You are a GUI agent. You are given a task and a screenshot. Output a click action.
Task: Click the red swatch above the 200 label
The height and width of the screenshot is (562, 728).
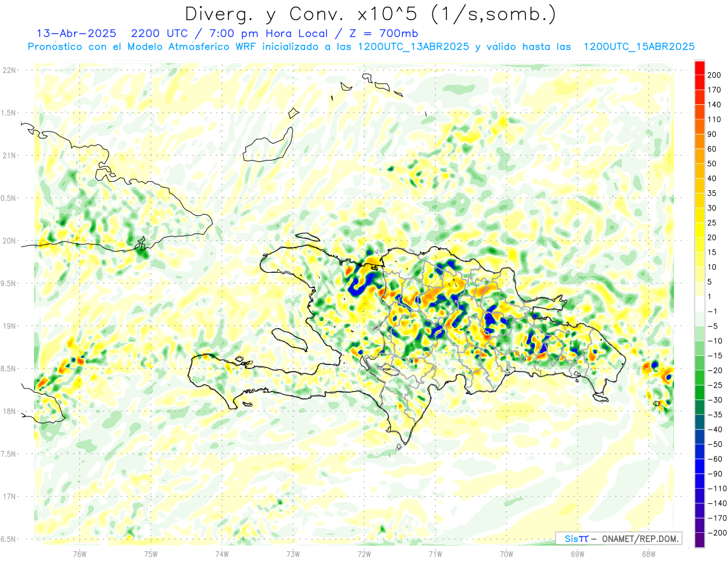point(699,67)
